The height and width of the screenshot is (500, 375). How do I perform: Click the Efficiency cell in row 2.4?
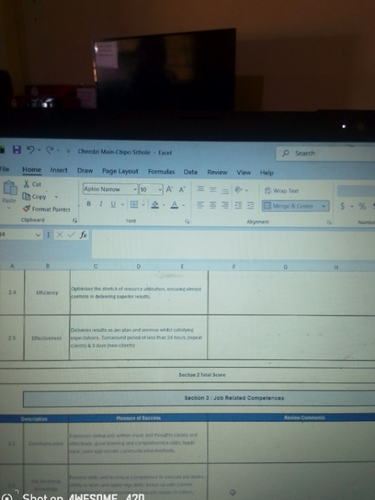[47, 293]
